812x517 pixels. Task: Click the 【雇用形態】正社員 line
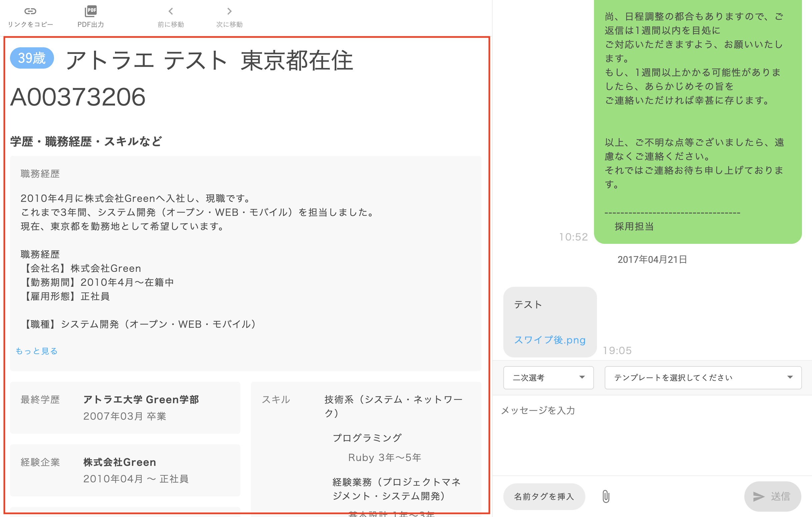point(65,296)
